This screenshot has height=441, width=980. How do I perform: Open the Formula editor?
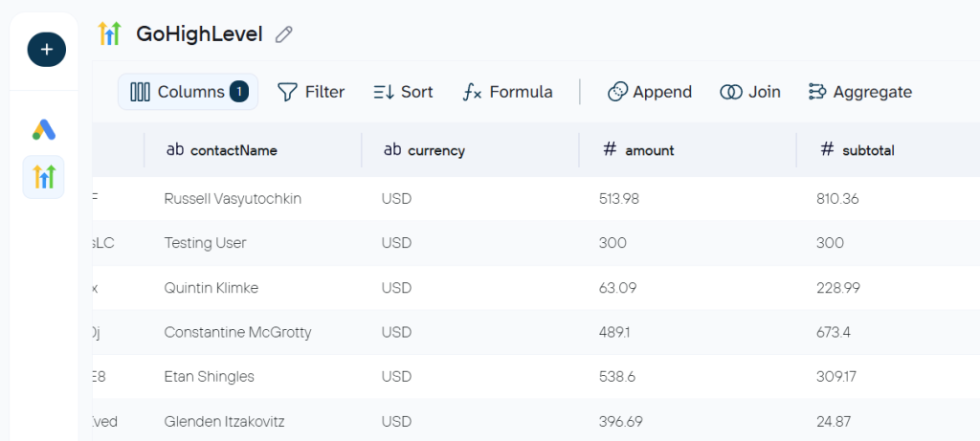click(507, 92)
